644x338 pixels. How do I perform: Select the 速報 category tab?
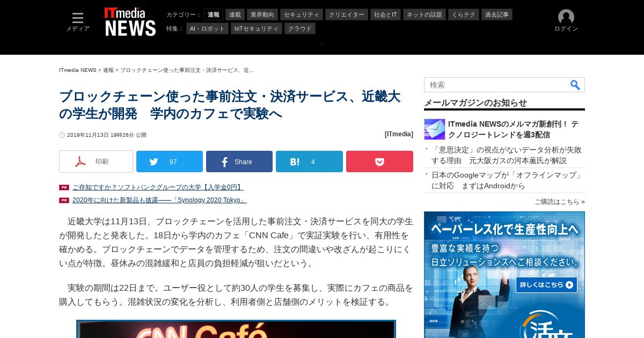point(214,14)
